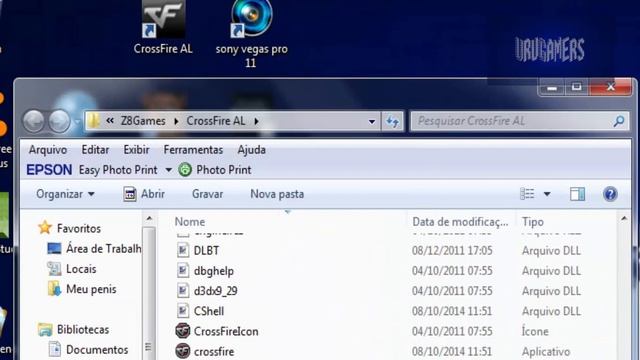Select the CrossFireIcon file name
640x360 pixels.
click(226, 331)
